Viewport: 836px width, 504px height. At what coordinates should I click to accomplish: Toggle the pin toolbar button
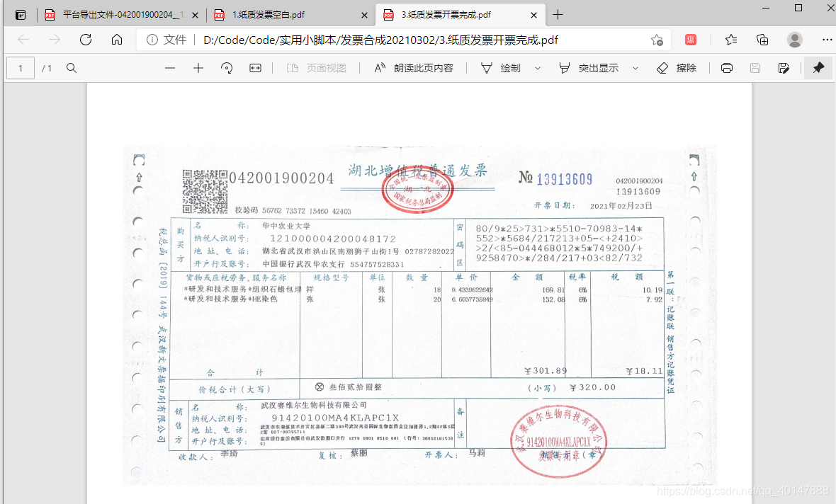click(818, 68)
